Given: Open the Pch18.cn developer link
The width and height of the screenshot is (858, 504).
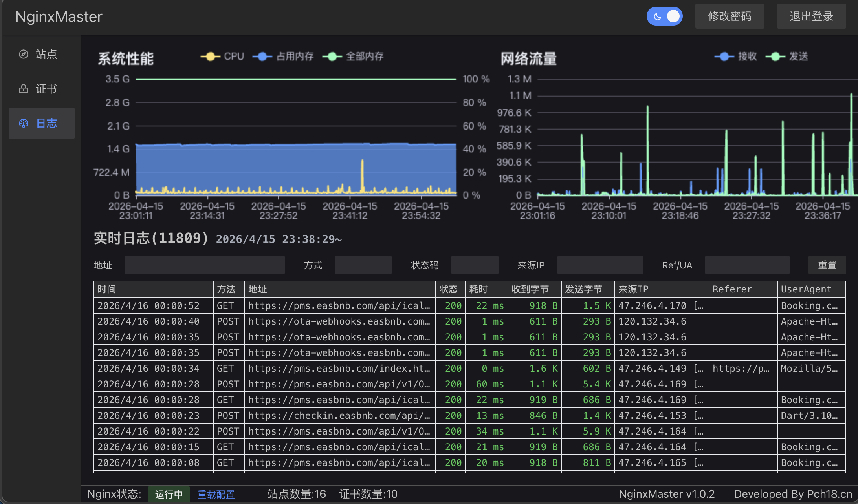Looking at the screenshot, I should pos(829,494).
